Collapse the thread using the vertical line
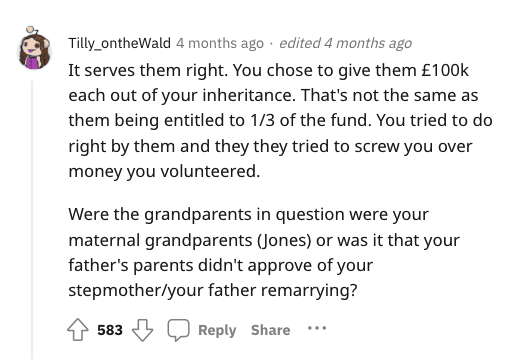Screen dimensions: 514x360 coord(32,220)
